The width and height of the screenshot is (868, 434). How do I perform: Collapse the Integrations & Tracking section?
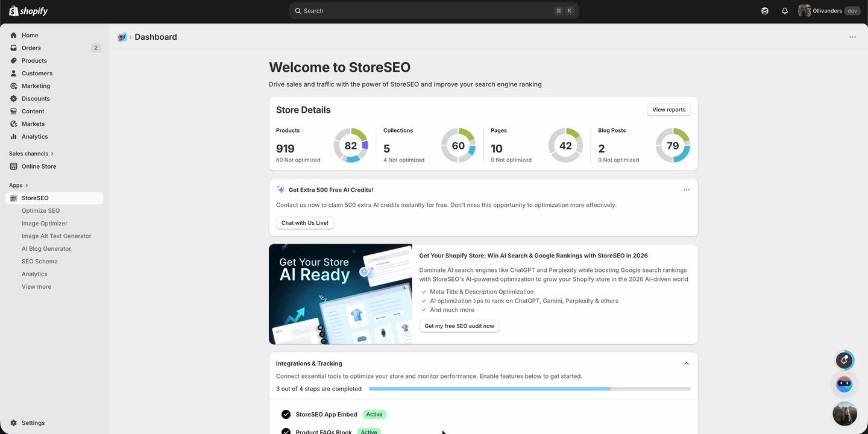click(x=686, y=363)
